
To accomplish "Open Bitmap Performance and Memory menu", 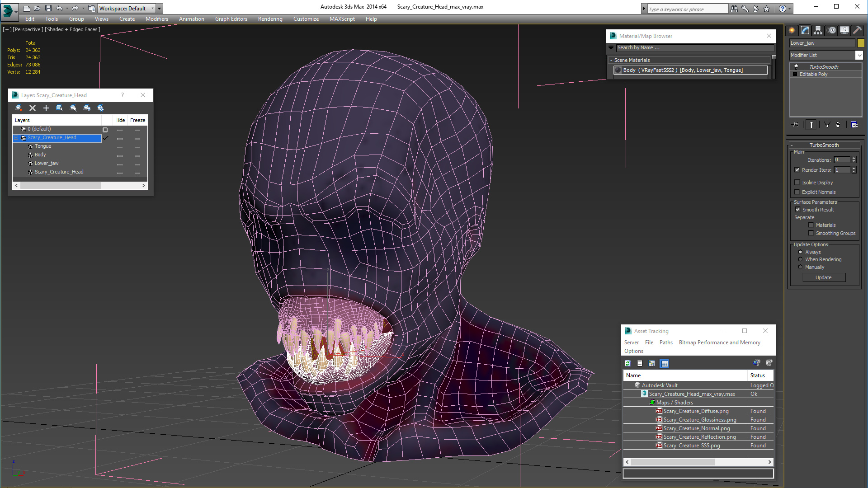I will [719, 343].
